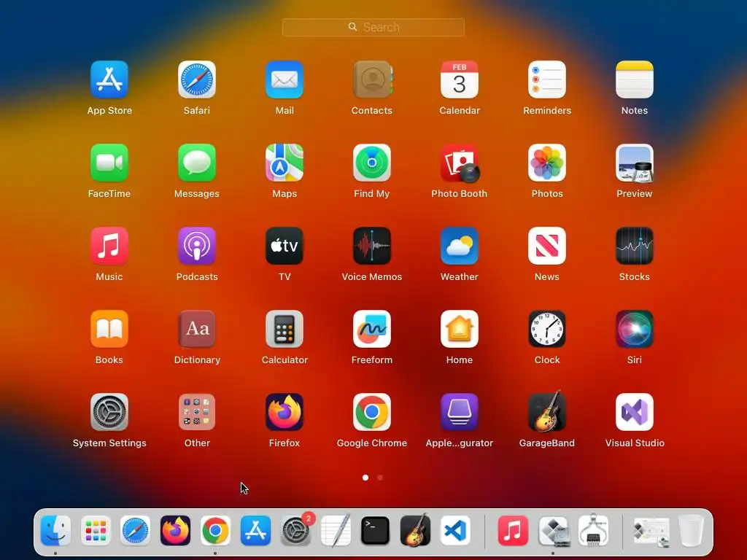
Task: Open the Calendar app
Action: (x=460, y=79)
